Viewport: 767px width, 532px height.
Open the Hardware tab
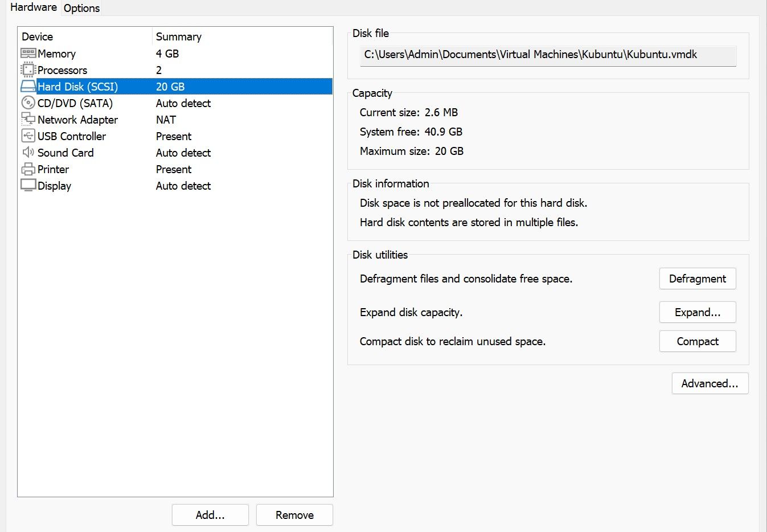tap(34, 7)
